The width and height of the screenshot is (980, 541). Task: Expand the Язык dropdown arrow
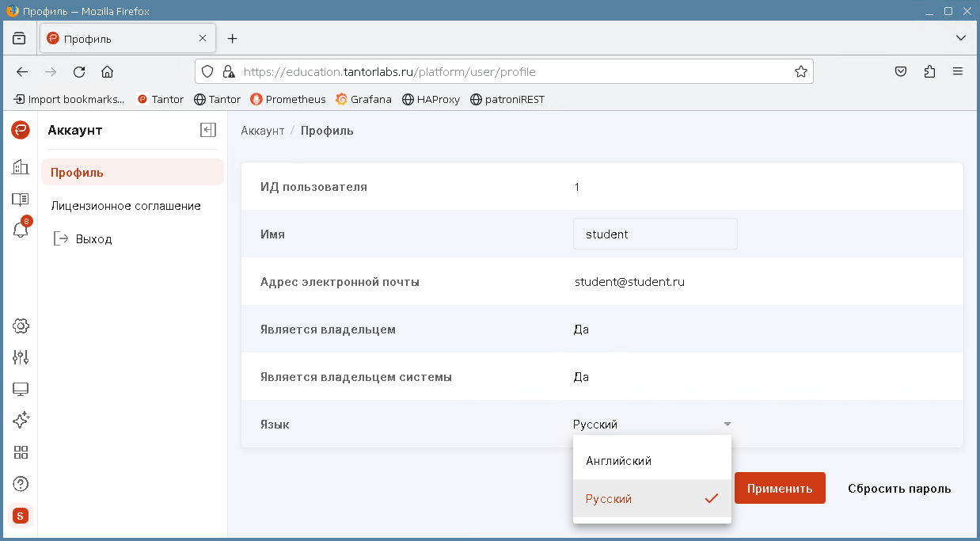click(727, 425)
